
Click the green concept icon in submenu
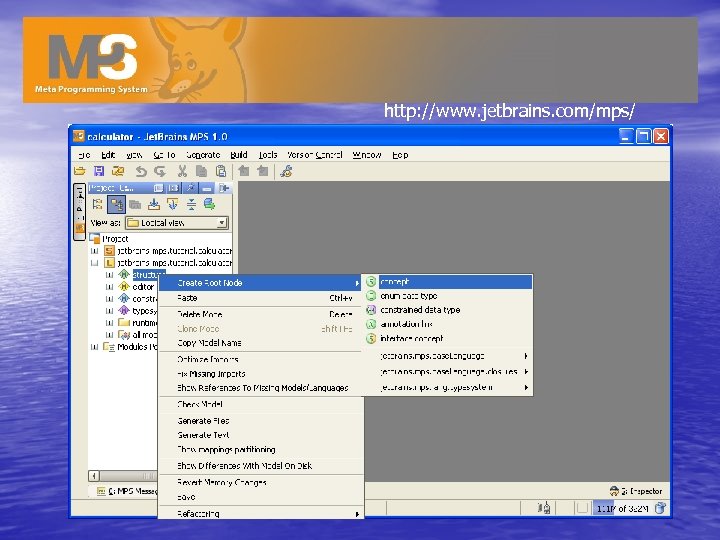point(371,282)
